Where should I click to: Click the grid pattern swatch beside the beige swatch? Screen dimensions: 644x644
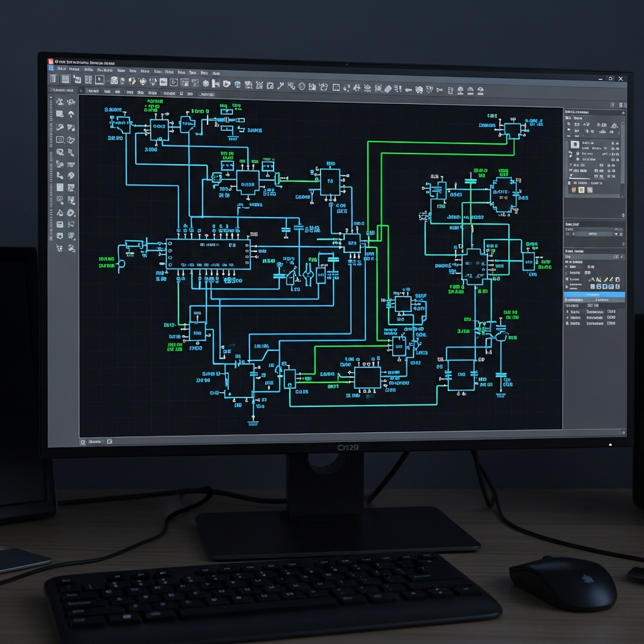tap(590, 190)
